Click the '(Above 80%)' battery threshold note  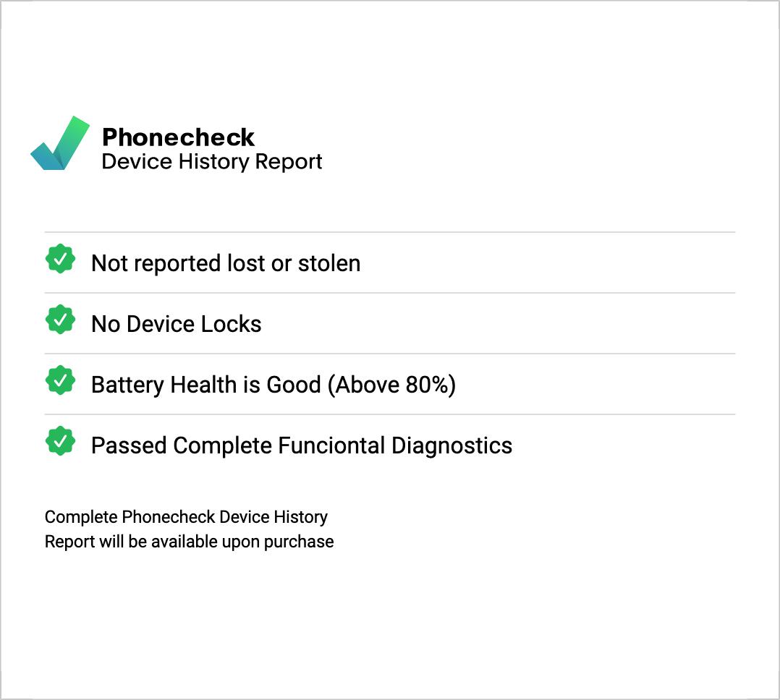click(391, 385)
